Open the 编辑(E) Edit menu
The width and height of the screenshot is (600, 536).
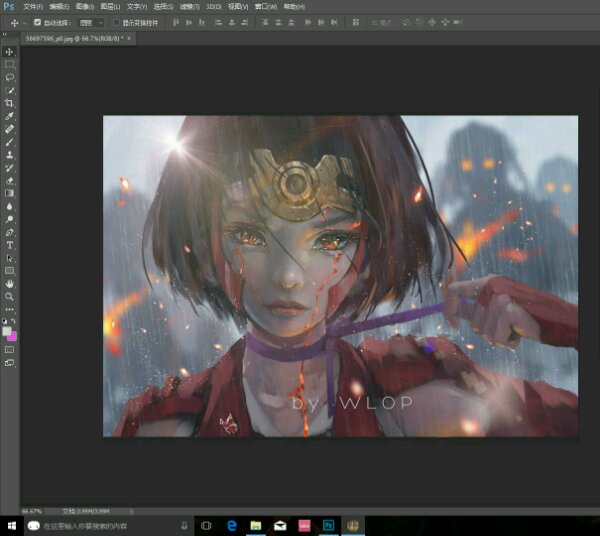[x=59, y=7]
